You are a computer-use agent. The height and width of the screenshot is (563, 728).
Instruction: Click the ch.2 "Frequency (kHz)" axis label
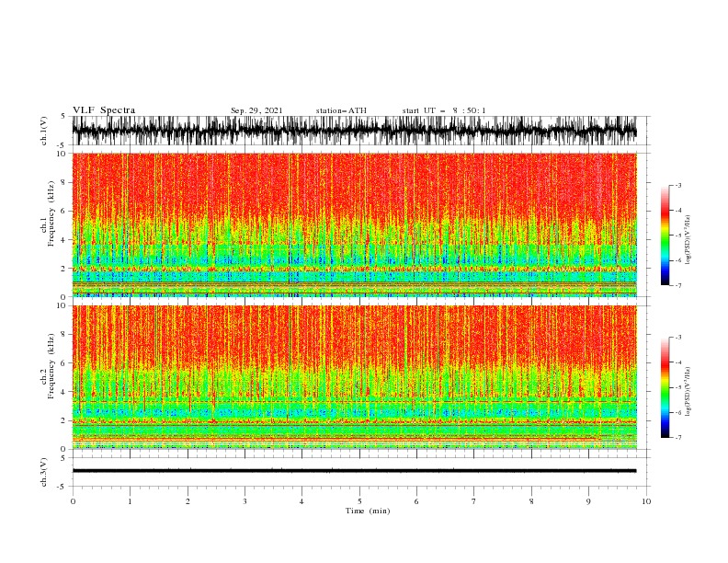pos(51,366)
